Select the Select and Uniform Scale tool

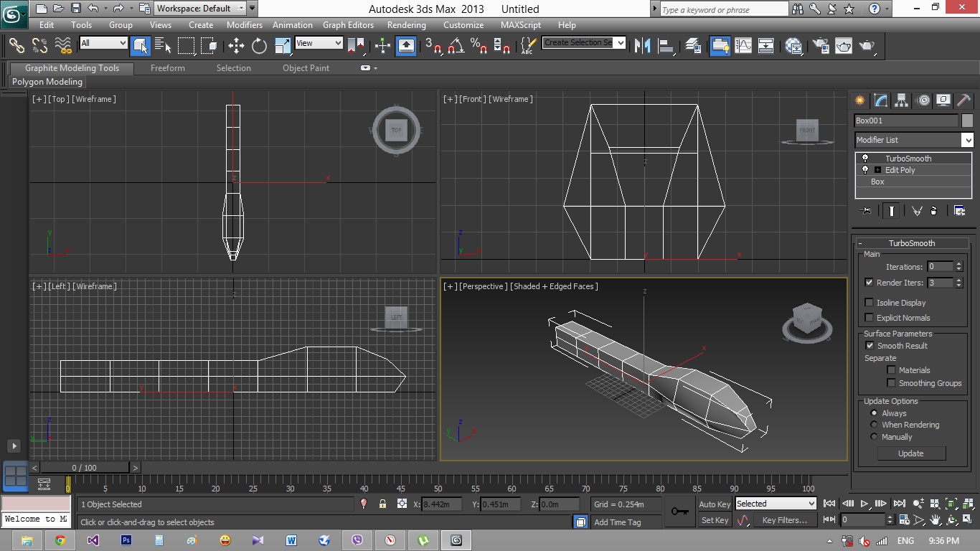pyautogui.click(x=283, y=46)
